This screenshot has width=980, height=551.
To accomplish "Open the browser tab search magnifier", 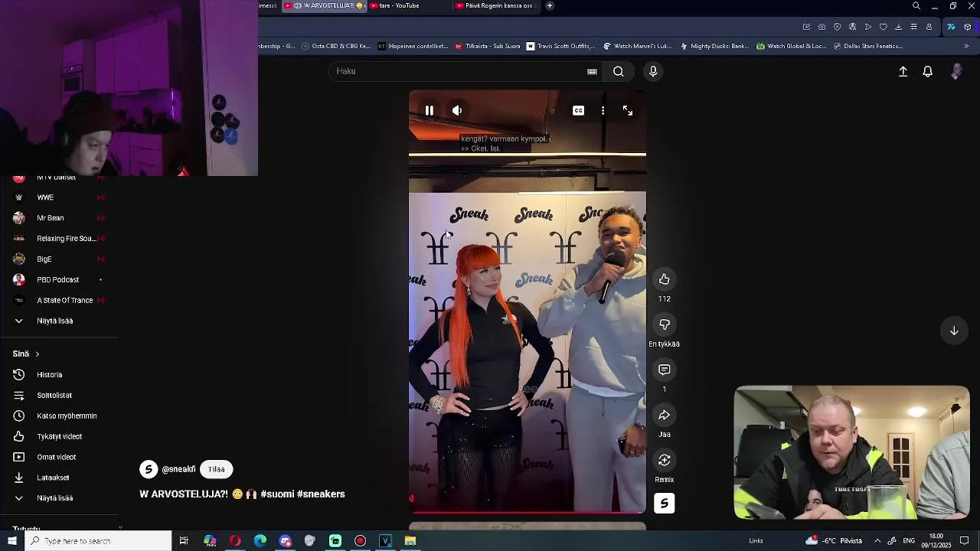I will coord(916,6).
